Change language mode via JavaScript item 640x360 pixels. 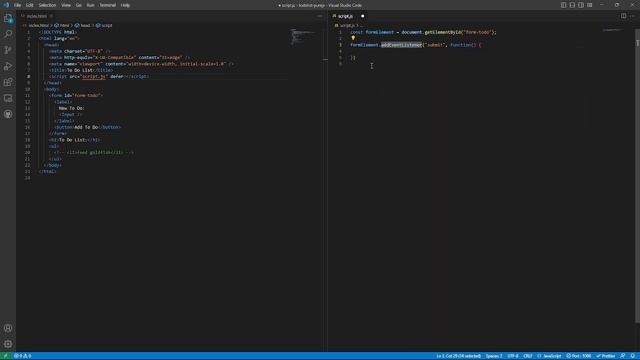point(549,356)
